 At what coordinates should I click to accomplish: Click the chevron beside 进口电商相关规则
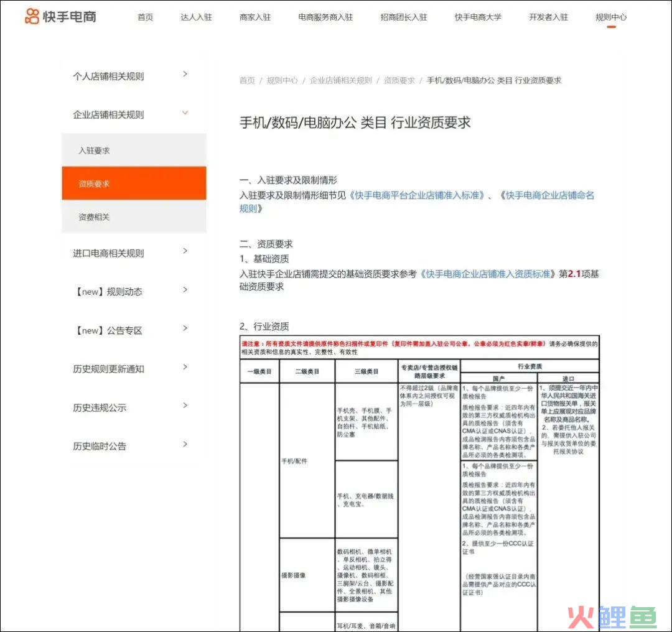185,251
